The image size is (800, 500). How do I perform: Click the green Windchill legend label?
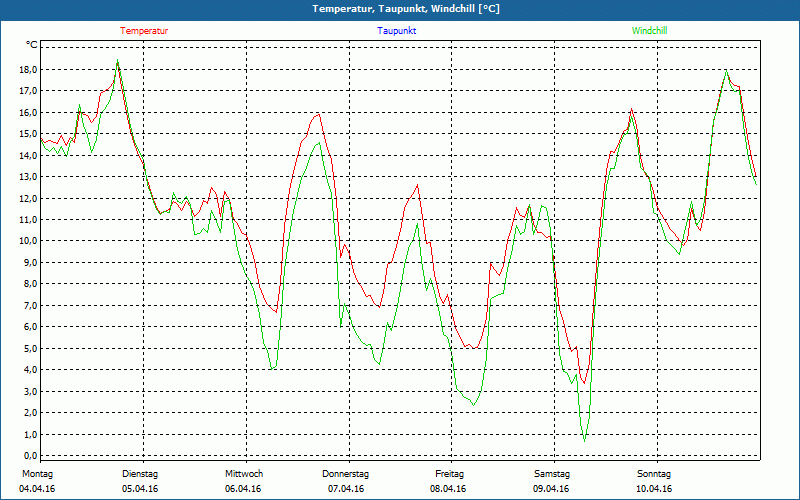click(649, 31)
